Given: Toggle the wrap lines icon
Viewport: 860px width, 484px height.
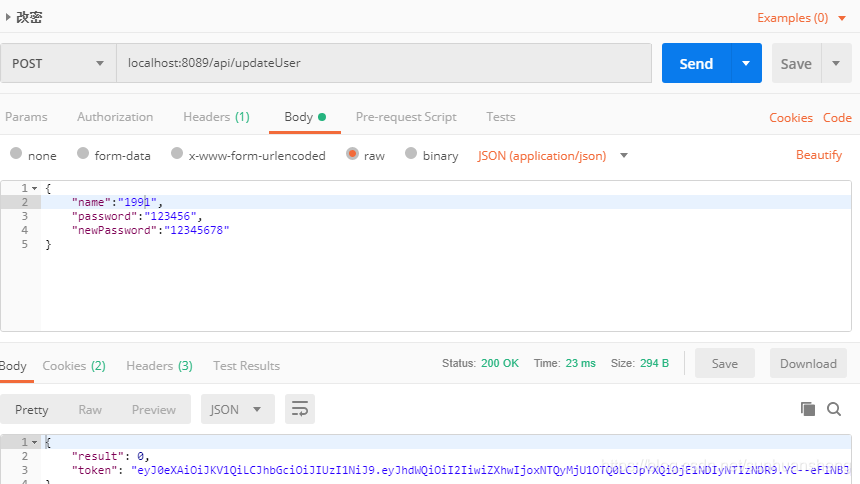Looking at the screenshot, I should coord(299,409).
